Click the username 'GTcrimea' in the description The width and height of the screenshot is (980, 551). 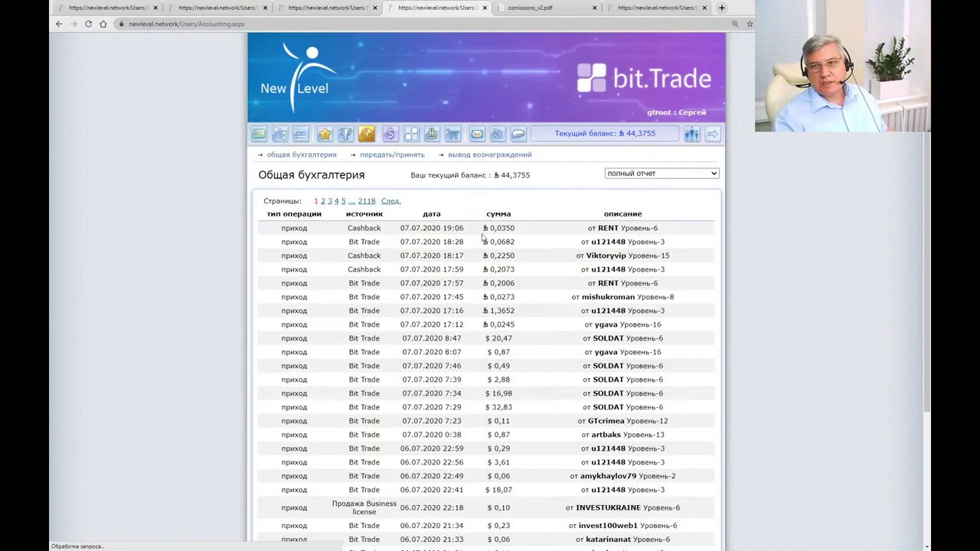(x=606, y=421)
